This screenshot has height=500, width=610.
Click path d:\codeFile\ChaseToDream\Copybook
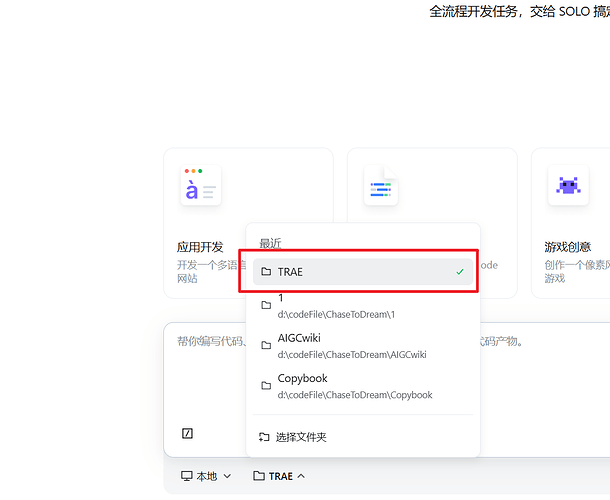[355, 395]
